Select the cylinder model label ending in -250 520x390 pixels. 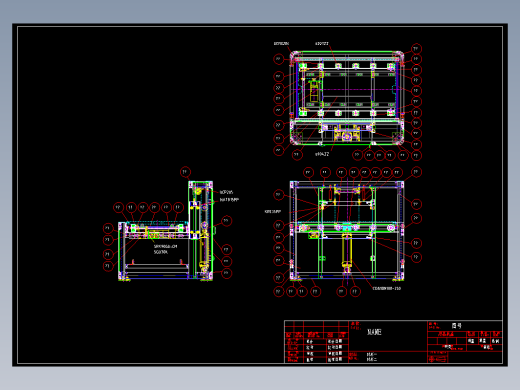point(387,288)
